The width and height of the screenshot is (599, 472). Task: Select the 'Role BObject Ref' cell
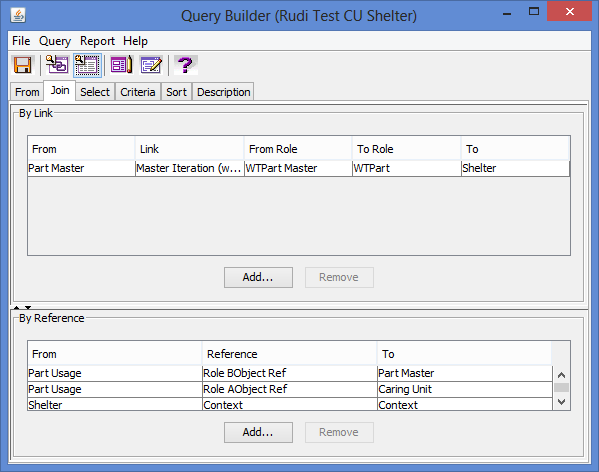click(x=290, y=373)
